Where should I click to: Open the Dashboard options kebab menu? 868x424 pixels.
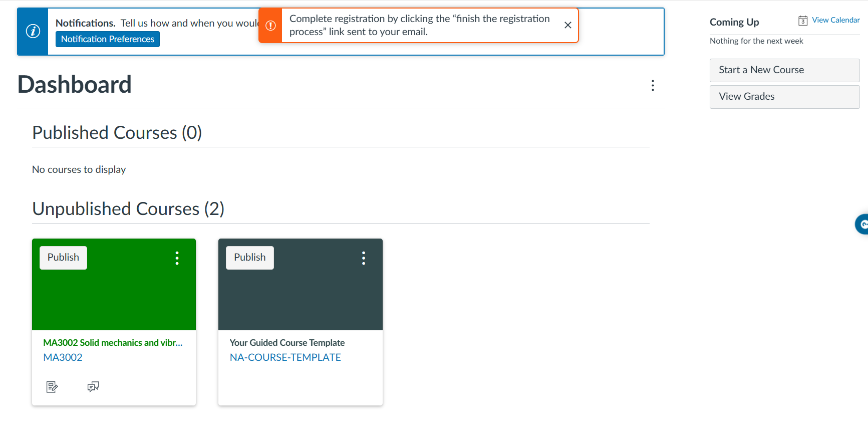click(x=653, y=85)
